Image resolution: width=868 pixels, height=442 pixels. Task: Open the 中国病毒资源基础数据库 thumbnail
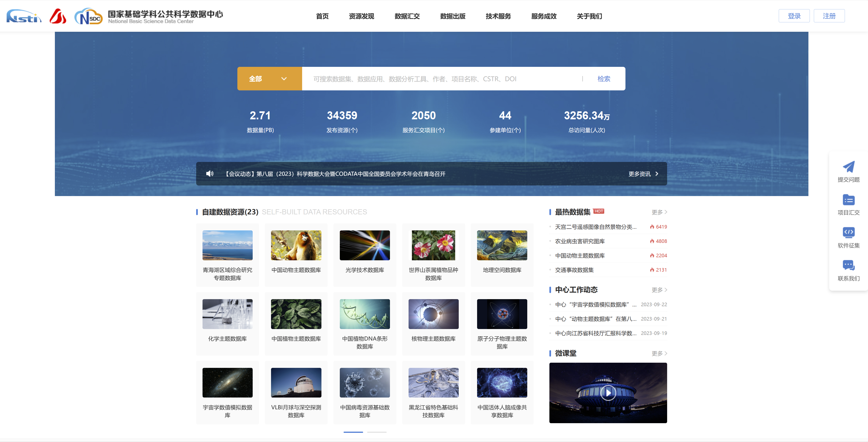tap(365, 383)
